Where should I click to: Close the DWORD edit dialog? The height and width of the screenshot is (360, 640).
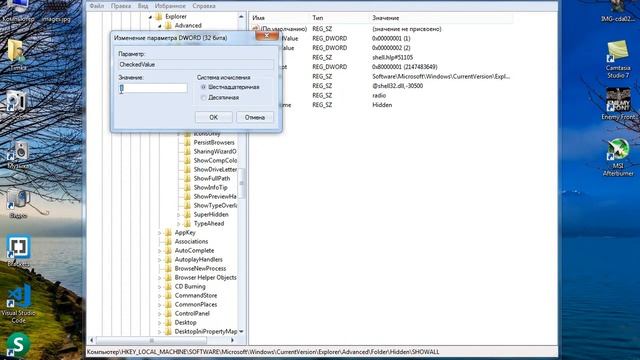[267, 36]
